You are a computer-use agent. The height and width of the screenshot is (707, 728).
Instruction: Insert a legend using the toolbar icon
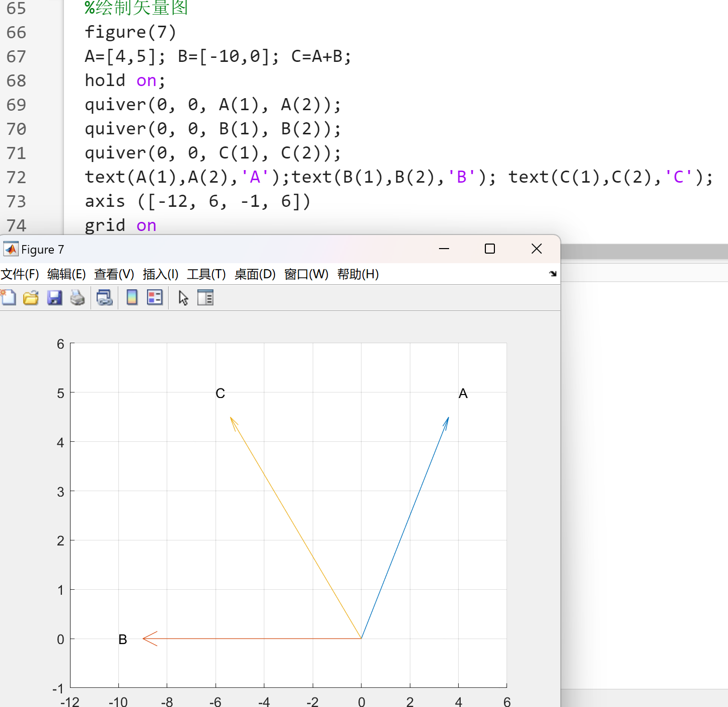(x=155, y=298)
